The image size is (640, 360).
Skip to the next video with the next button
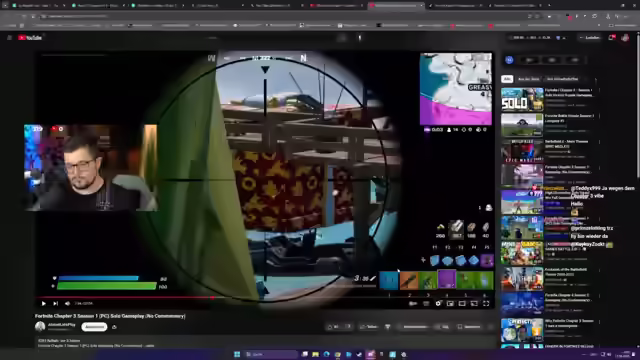[56, 304]
